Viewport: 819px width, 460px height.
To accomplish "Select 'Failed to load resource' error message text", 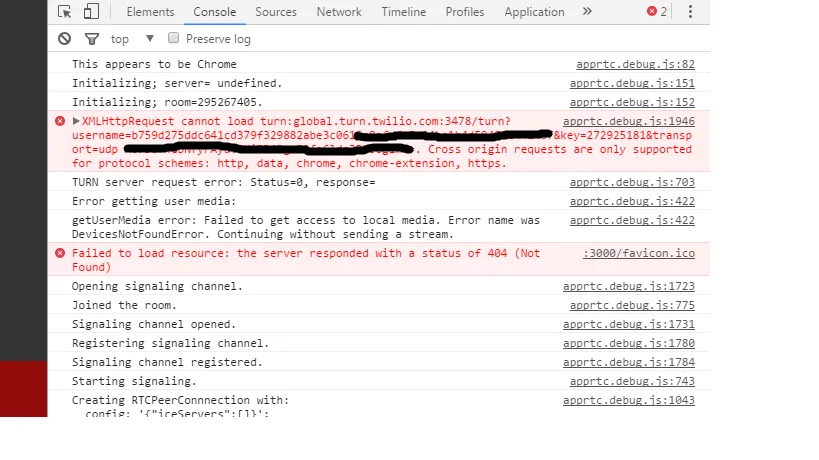I will point(306,260).
